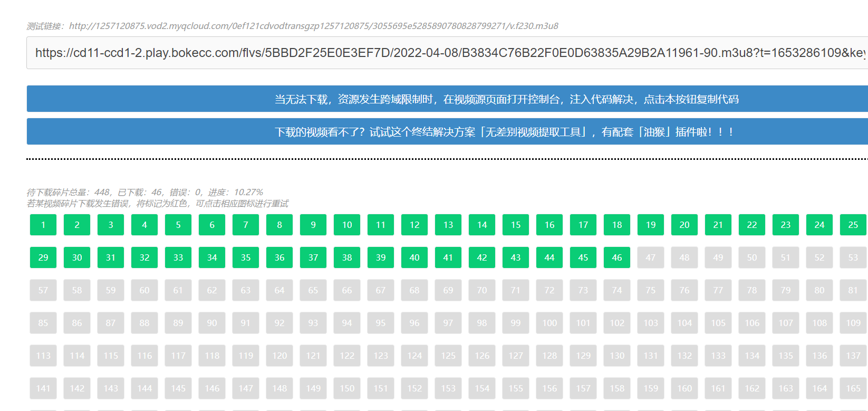Click pending segment 63
This screenshot has width=868, height=411.
tap(246, 290)
